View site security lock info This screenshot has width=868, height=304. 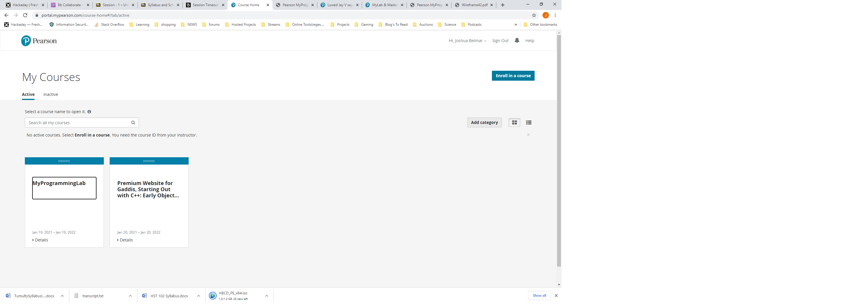pos(37,15)
